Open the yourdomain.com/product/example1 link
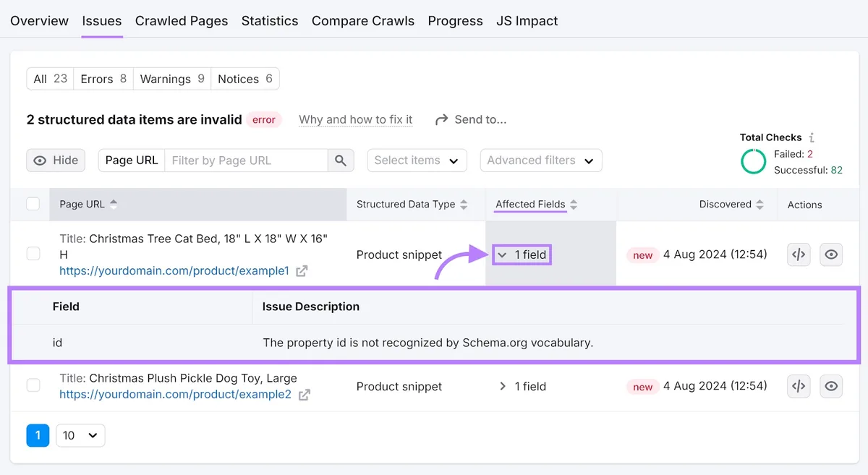 174,271
